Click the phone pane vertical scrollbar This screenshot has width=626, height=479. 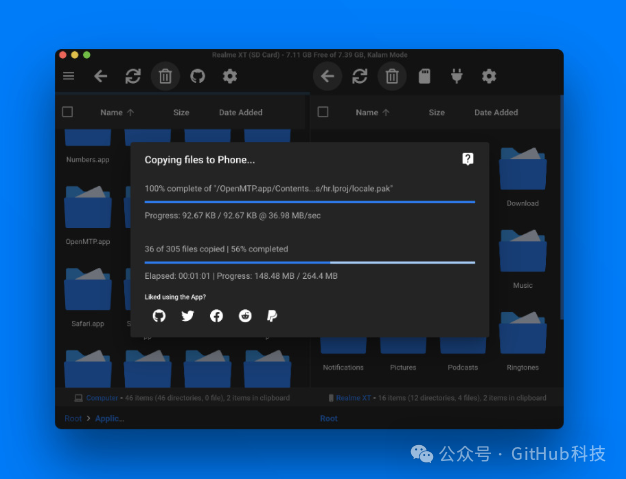pos(562,208)
